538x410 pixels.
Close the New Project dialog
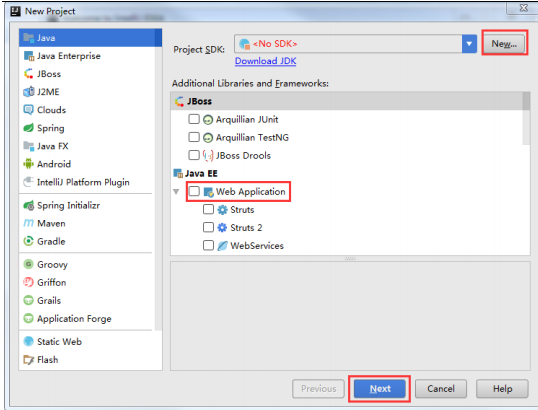(x=523, y=8)
